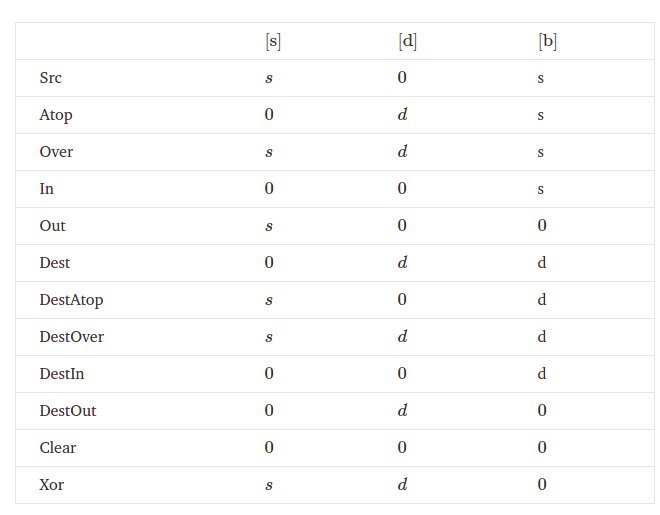Select the In row label
The width and height of the screenshot is (660, 515).
47,189
